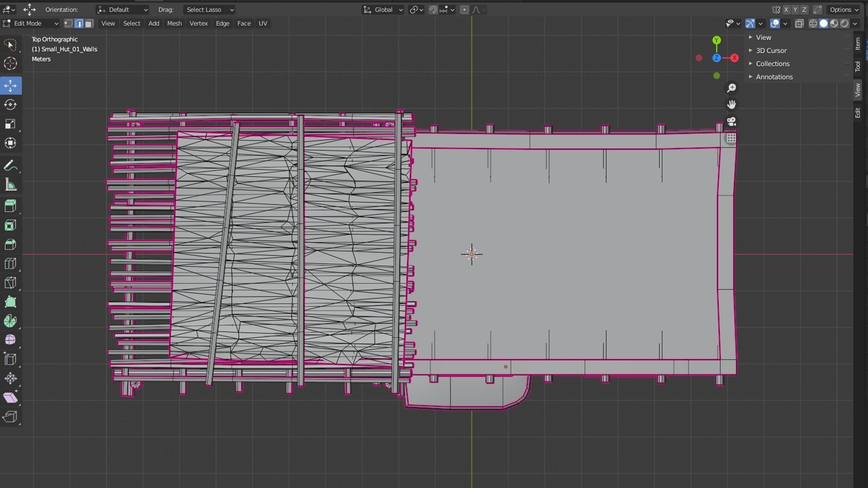Select the Measure ruler tool
868x488 pixels.
point(10,185)
